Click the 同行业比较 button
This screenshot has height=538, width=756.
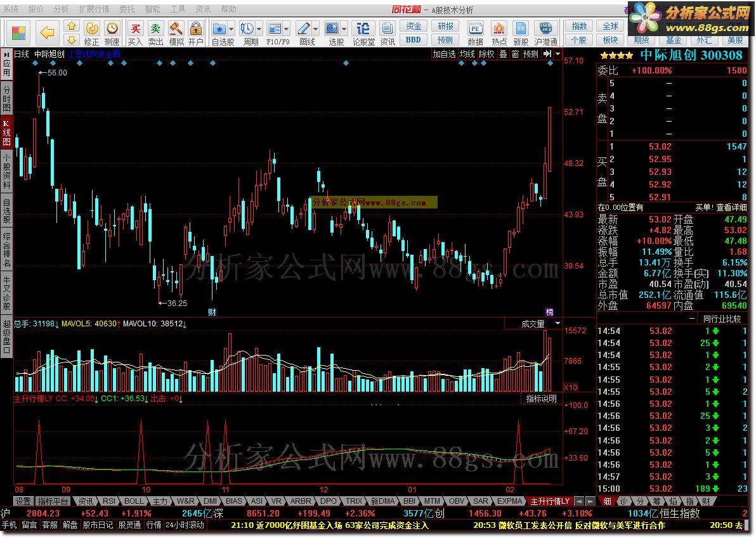coord(722,318)
